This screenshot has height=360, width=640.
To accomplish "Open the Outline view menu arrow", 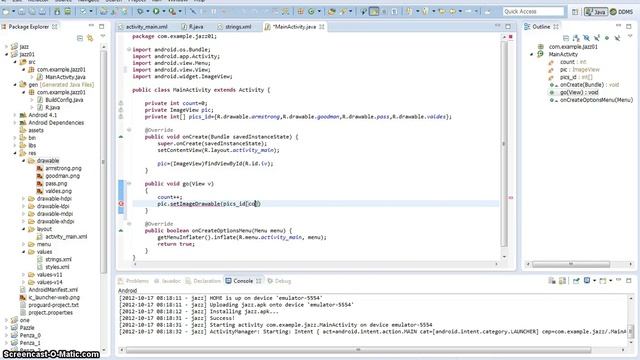I will tap(630, 37).
